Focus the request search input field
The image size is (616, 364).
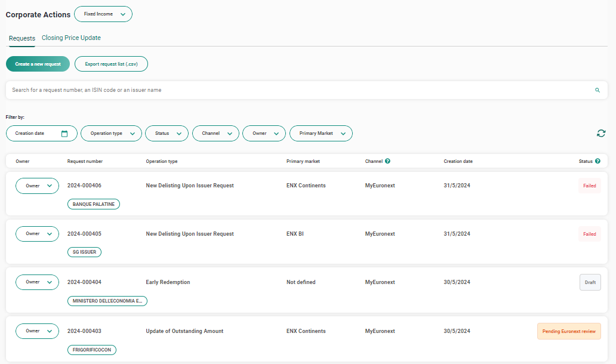306,90
